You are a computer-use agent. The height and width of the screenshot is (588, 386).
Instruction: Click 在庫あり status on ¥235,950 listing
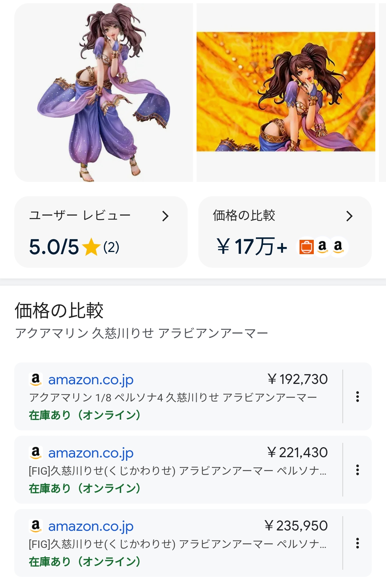pos(85,562)
